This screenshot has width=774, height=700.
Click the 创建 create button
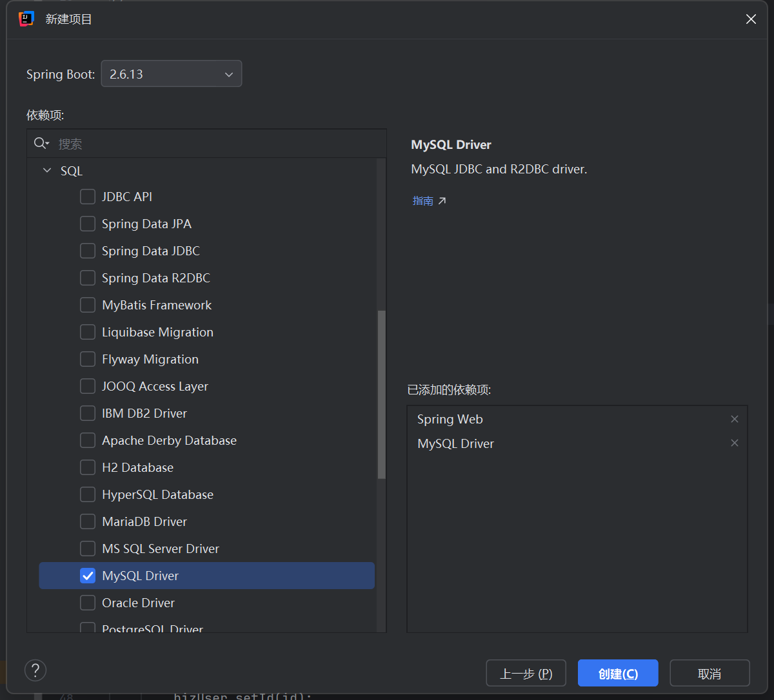pyautogui.click(x=617, y=673)
